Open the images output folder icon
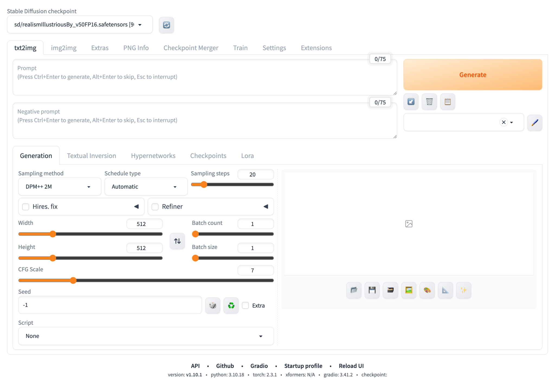 pos(353,290)
